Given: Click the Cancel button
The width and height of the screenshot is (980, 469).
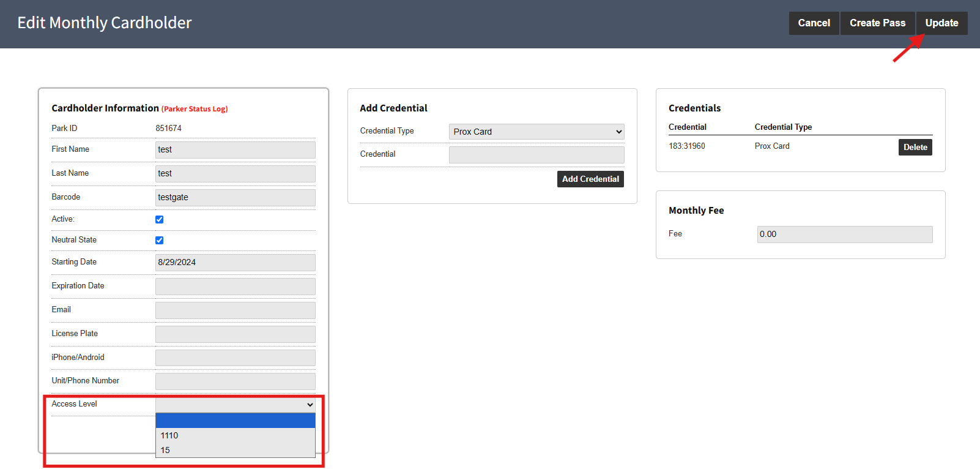Looking at the screenshot, I should click(814, 23).
